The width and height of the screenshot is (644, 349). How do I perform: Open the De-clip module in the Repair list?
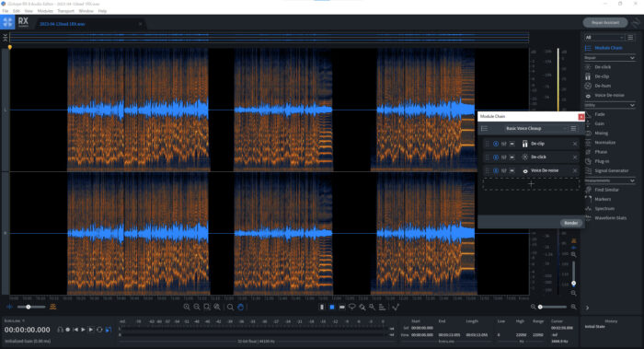click(x=602, y=76)
